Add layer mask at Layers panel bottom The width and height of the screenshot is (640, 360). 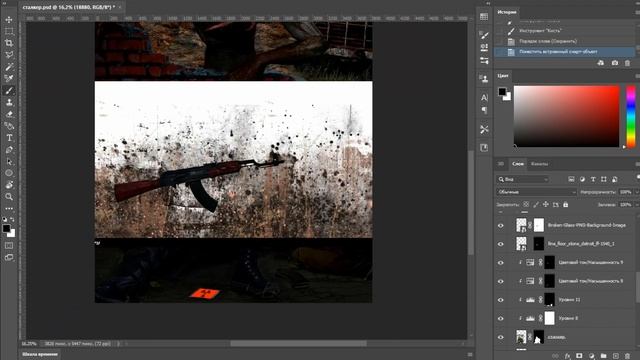click(579, 356)
